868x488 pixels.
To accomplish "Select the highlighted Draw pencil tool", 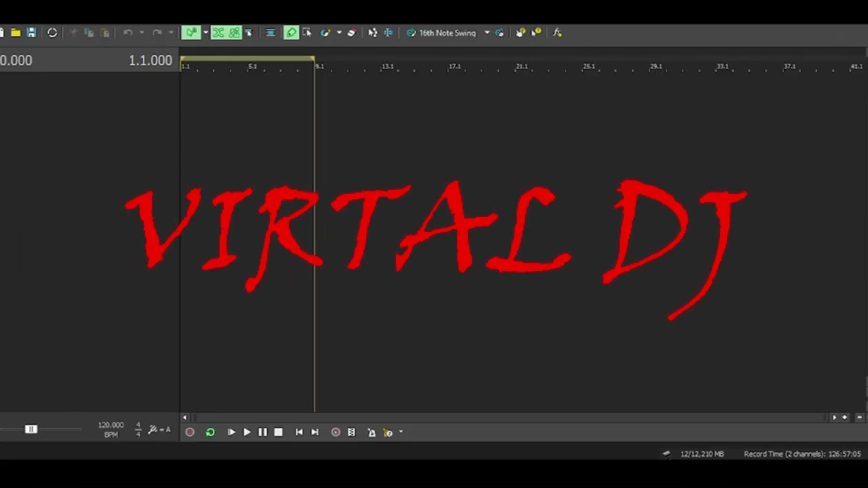I will click(x=292, y=33).
